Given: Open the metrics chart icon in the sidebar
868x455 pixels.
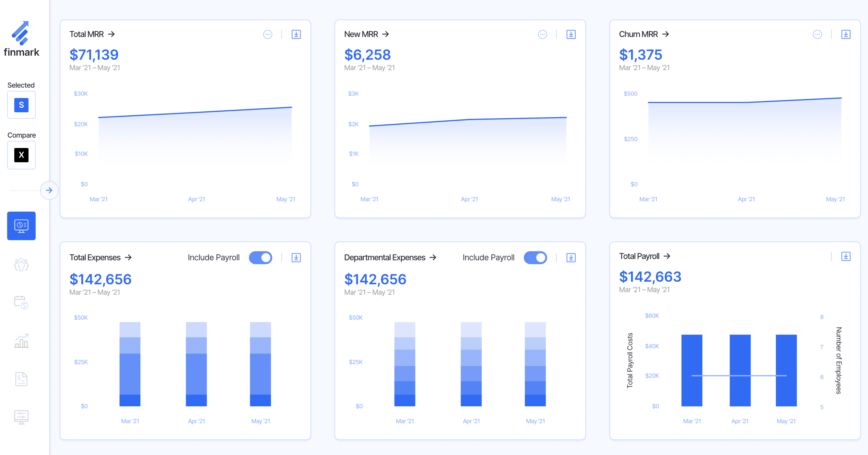Looking at the screenshot, I should [x=21, y=341].
